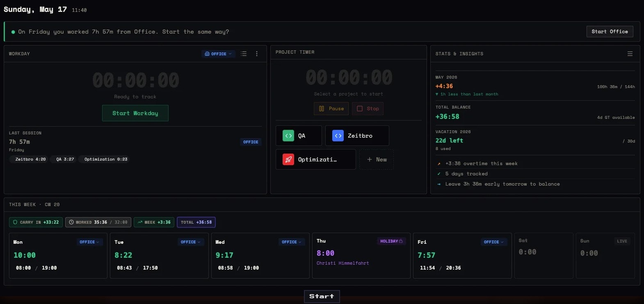Click the overtime arrow icon in insights
The width and height of the screenshot is (644, 304).
(x=439, y=163)
